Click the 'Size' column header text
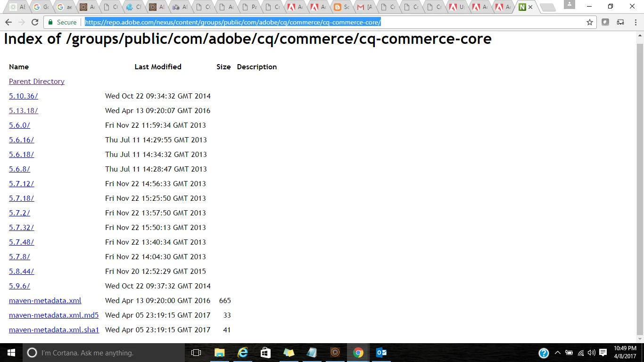Viewport: 644px width, 362px height. click(223, 67)
